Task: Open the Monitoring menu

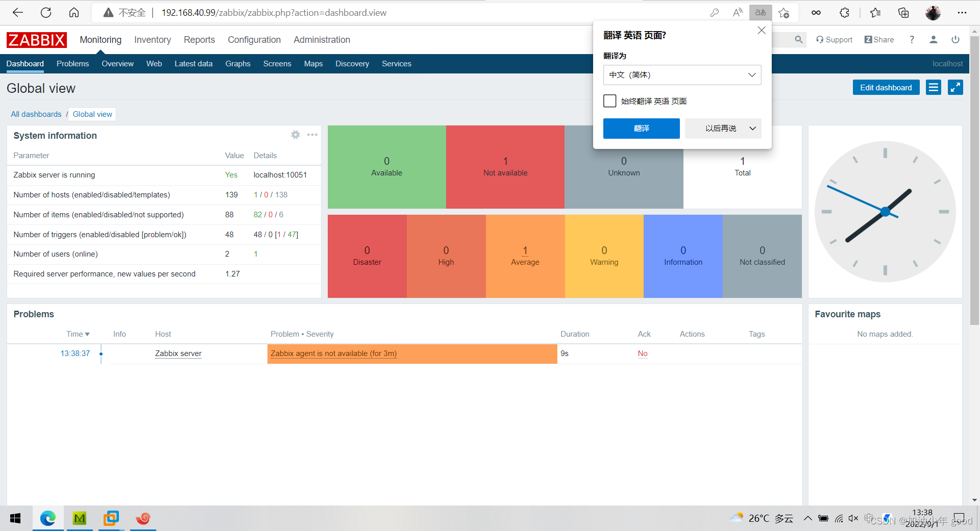Action: point(101,40)
